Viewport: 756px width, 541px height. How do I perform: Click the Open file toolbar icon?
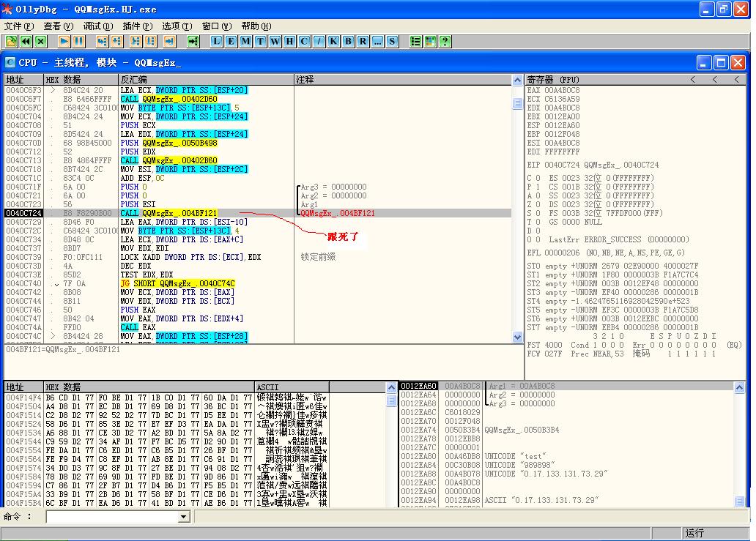pos(11,42)
